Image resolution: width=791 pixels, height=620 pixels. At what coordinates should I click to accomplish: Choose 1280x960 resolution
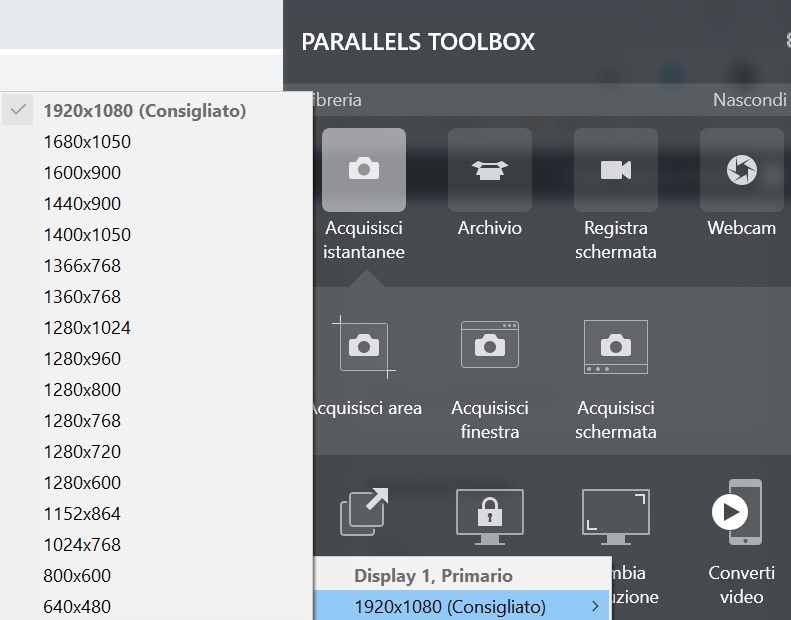[156, 359]
